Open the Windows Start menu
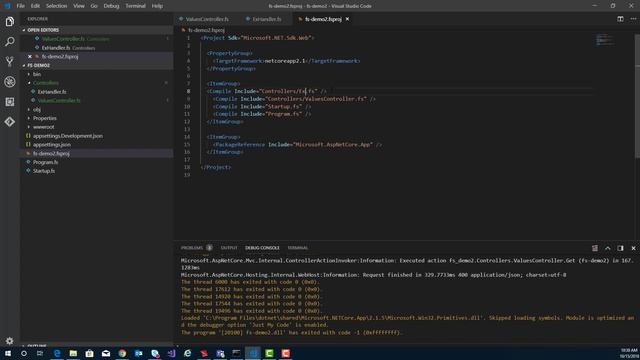This screenshot has width=640, height=360. point(8,353)
